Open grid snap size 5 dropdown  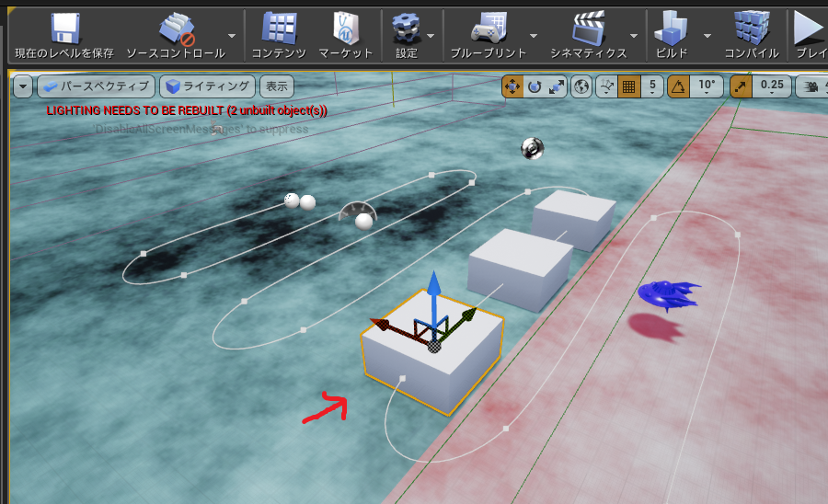point(652,86)
